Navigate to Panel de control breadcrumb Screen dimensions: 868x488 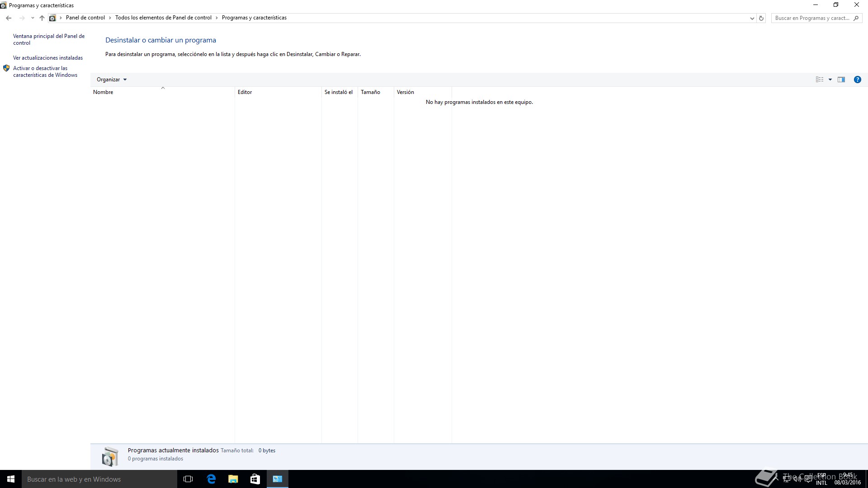(85, 18)
